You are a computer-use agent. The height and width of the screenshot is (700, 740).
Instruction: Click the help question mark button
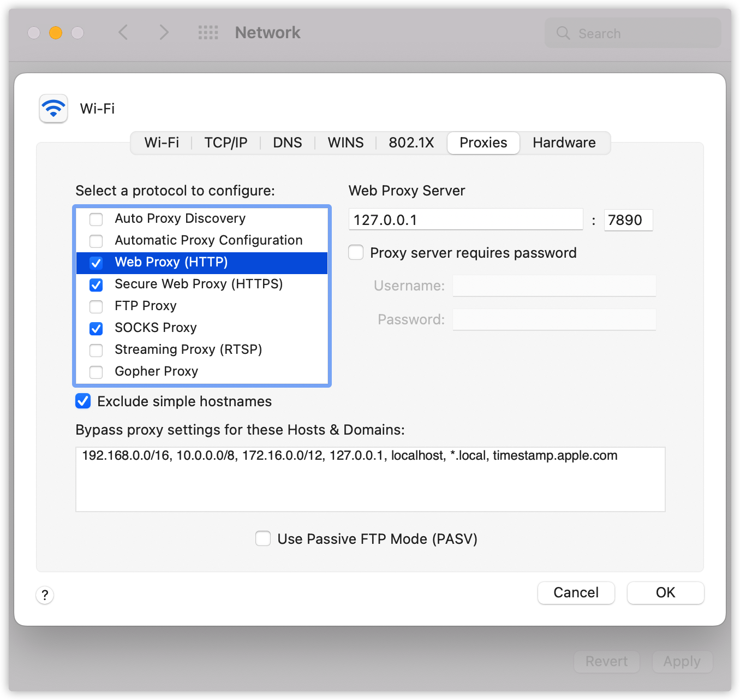point(45,595)
